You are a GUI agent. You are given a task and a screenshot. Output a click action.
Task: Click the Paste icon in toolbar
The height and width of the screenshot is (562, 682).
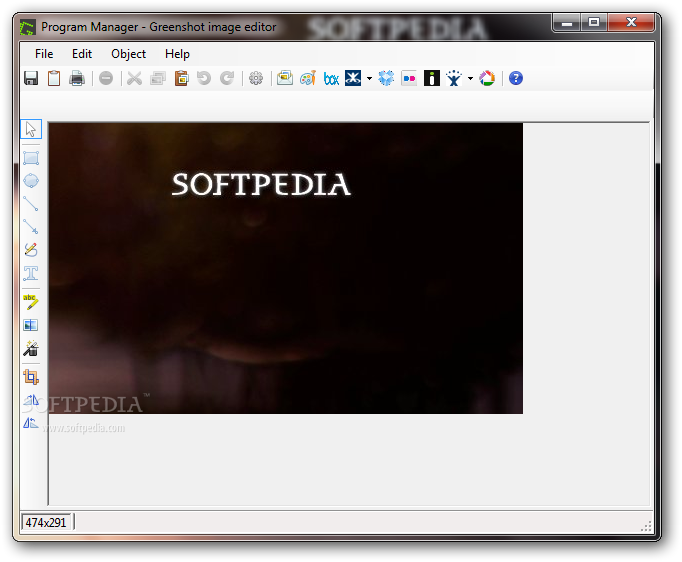point(181,78)
